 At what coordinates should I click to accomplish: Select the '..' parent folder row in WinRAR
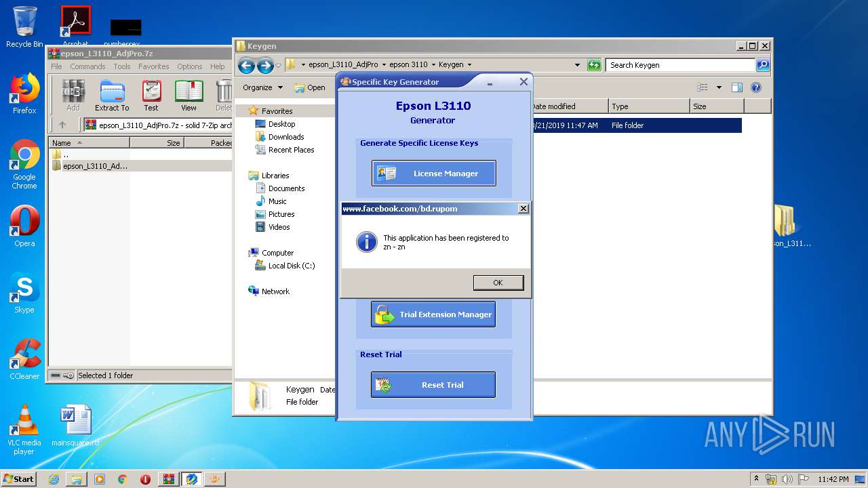(x=140, y=155)
